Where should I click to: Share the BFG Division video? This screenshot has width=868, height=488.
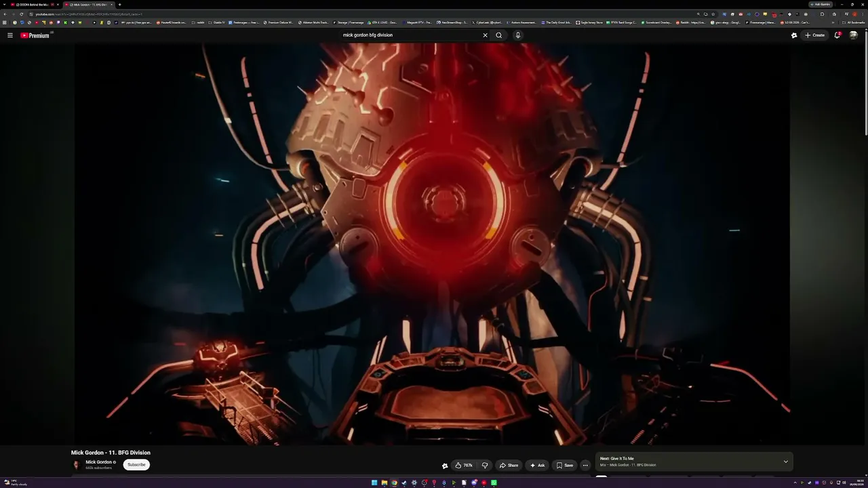[509, 465]
